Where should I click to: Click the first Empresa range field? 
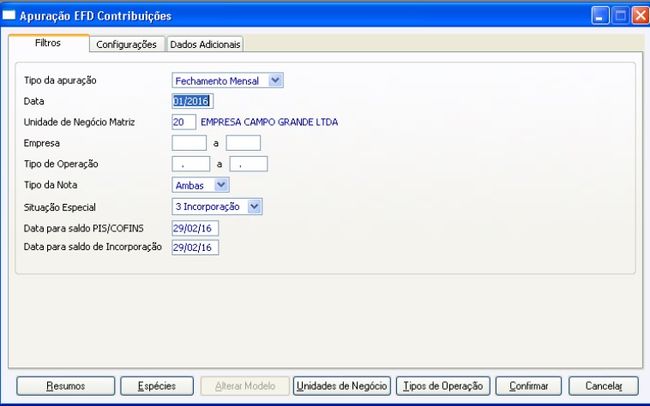pyautogui.click(x=189, y=143)
